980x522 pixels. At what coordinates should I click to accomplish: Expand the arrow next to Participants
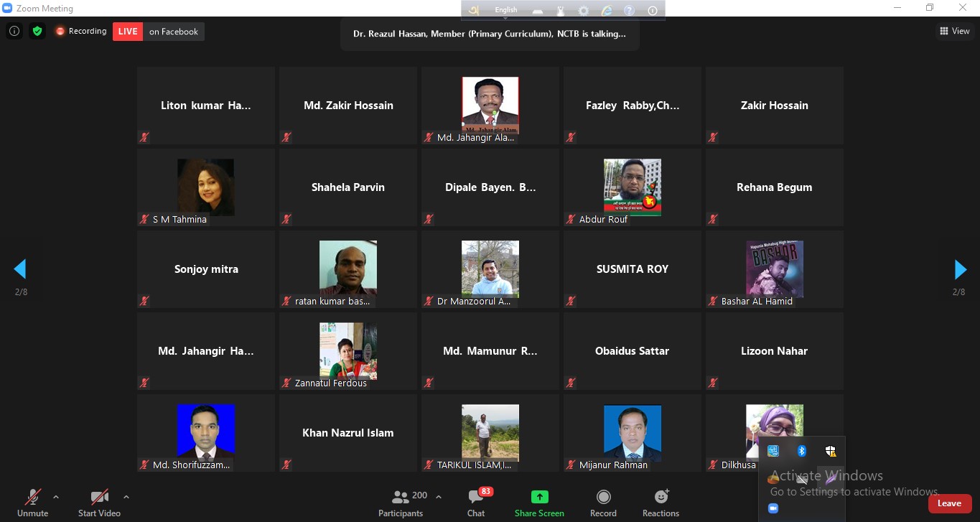click(439, 497)
